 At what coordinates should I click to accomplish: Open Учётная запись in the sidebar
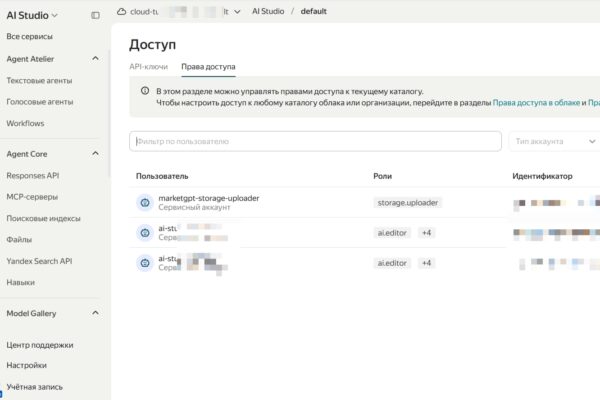34,387
